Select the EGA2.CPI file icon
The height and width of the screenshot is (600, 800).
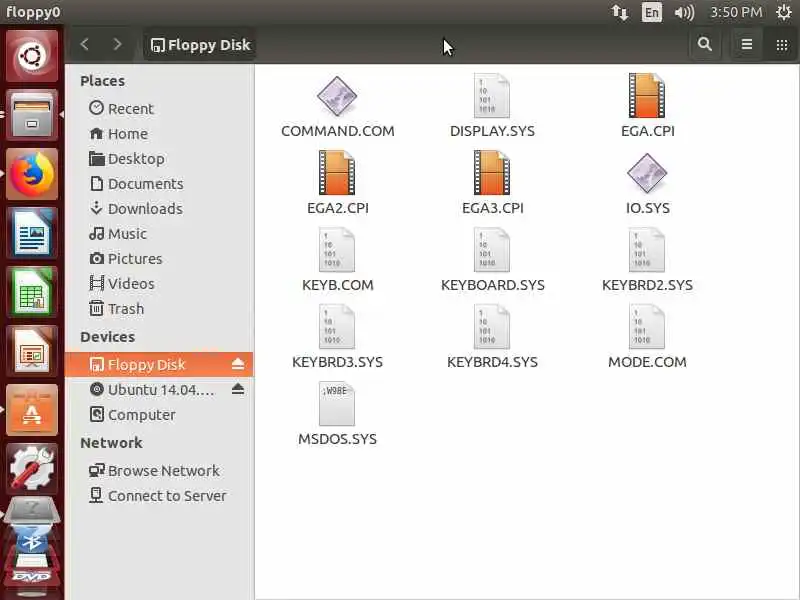point(337,172)
